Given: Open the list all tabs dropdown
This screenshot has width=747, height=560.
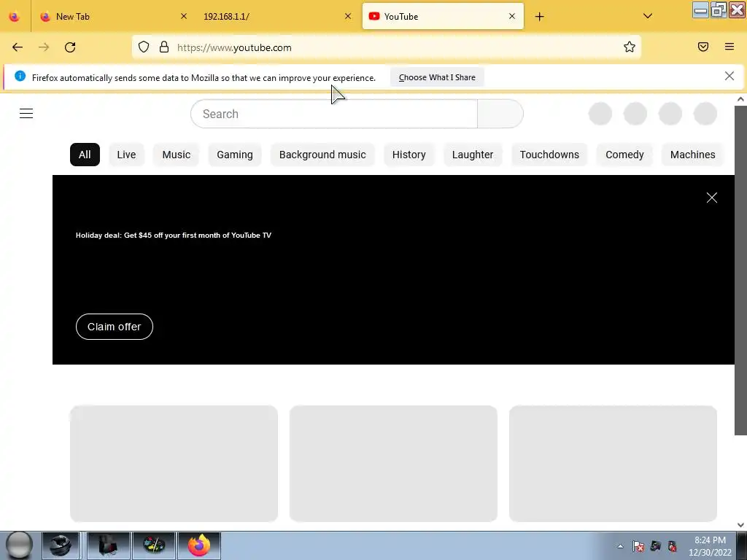Looking at the screenshot, I should coord(648,16).
